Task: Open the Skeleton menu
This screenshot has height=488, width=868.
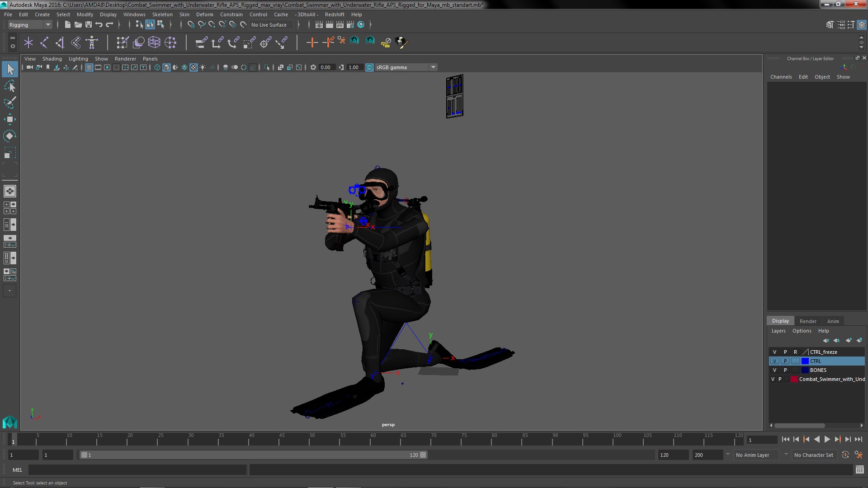Action: (x=162, y=14)
